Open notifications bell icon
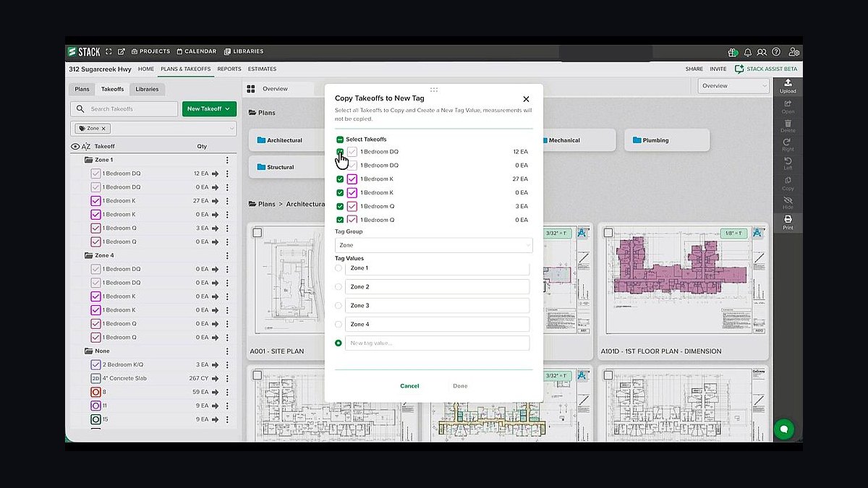This screenshot has height=488, width=868. point(748,52)
